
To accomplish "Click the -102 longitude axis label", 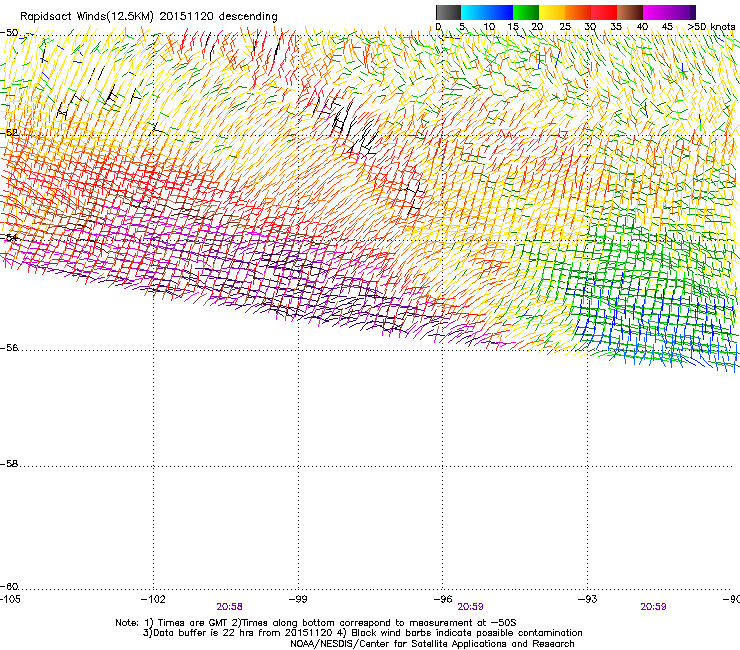I will click(x=153, y=599).
